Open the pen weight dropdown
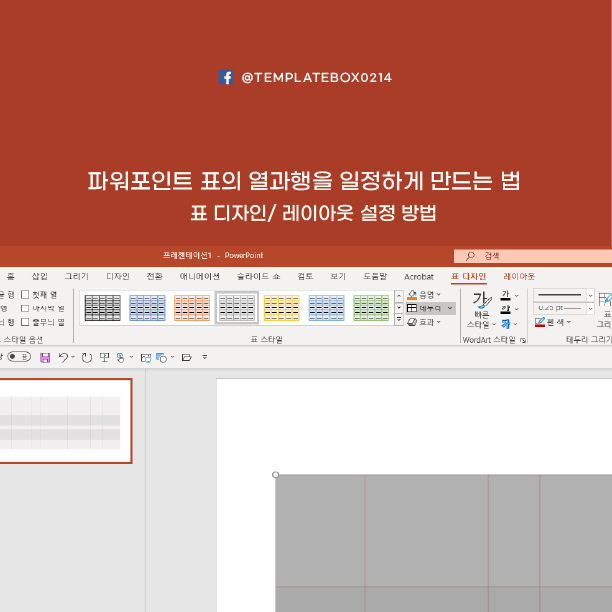Image resolution: width=612 pixels, height=612 pixels. click(x=591, y=308)
